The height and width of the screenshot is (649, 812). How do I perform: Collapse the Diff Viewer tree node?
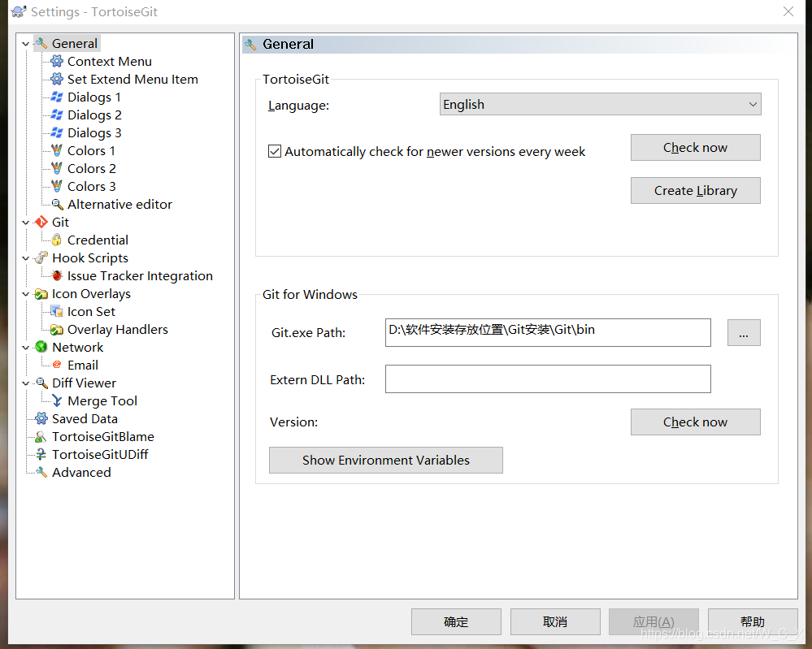tap(25, 383)
